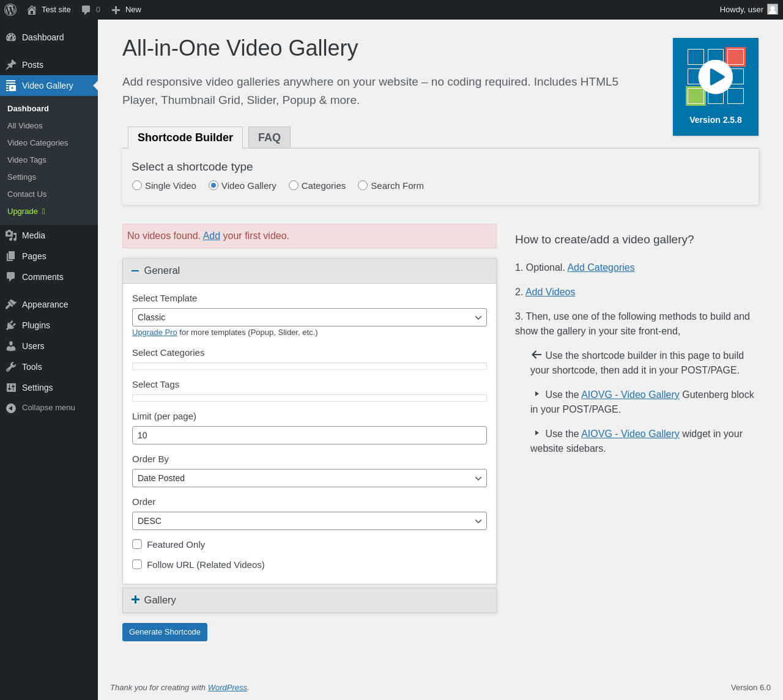Click the Collapse menu arrow icon
783x700 pixels.
[x=11, y=408]
